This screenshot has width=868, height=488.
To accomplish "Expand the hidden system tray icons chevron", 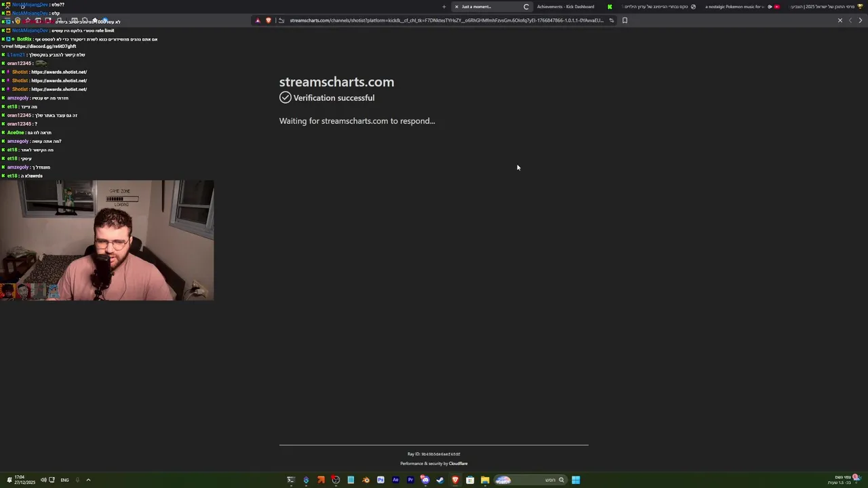I will coord(88,480).
